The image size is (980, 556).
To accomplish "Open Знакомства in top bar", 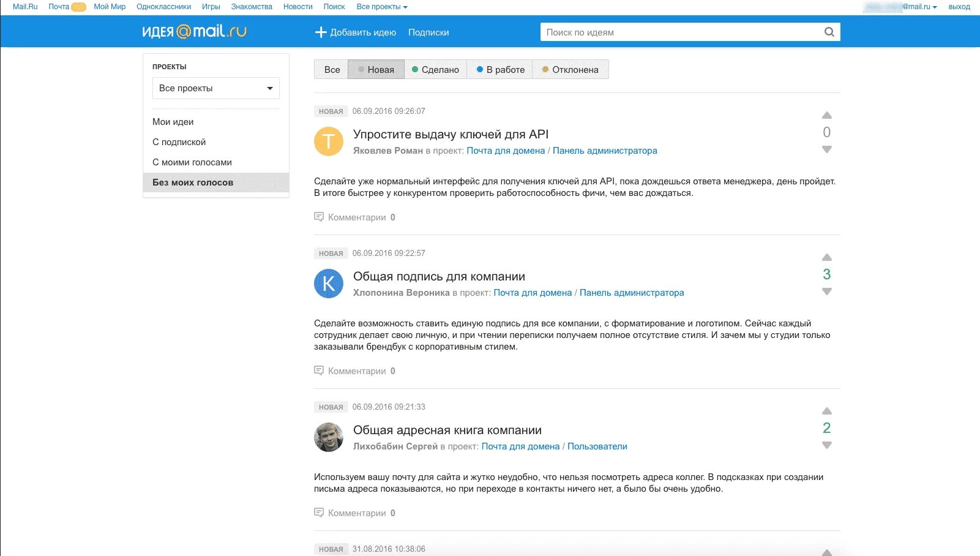I will pyautogui.click(x=252, y=7).
